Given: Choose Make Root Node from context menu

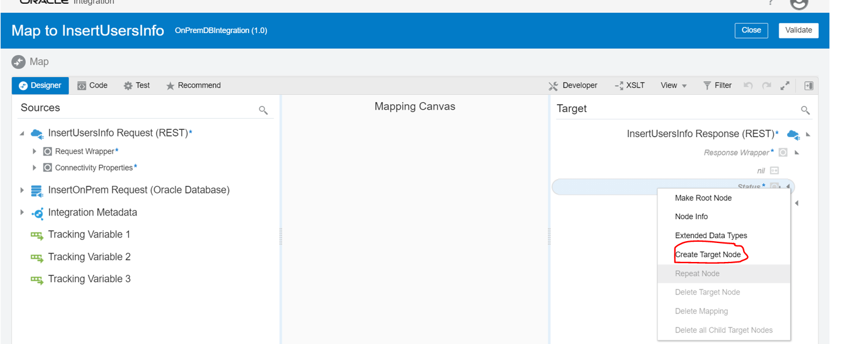Looking at the screenshot, I should tap(703, 198).
